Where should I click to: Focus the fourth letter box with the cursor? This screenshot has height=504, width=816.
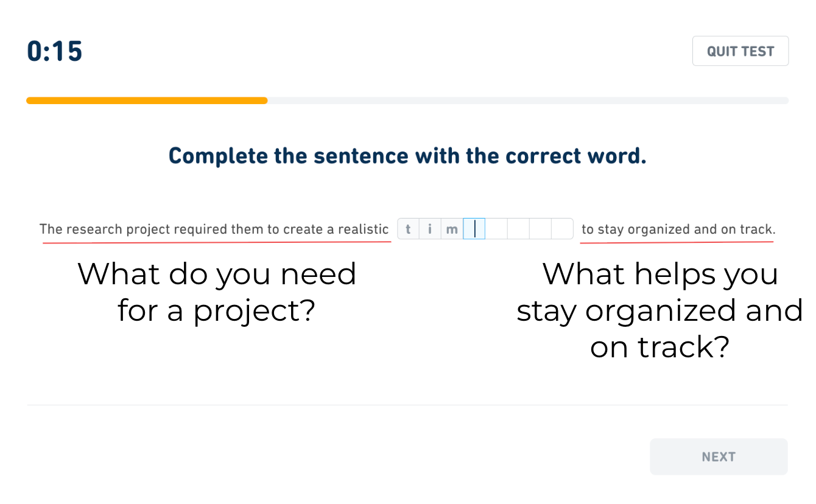coord(474,229)
